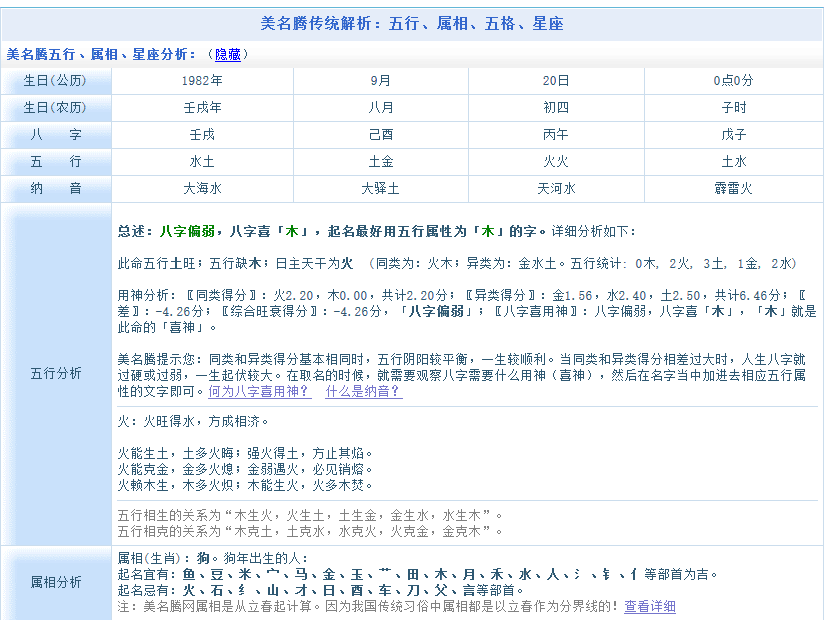Click the 隐藏 link to hide analysis
The image size is (824, 620).
click(231, 54)
